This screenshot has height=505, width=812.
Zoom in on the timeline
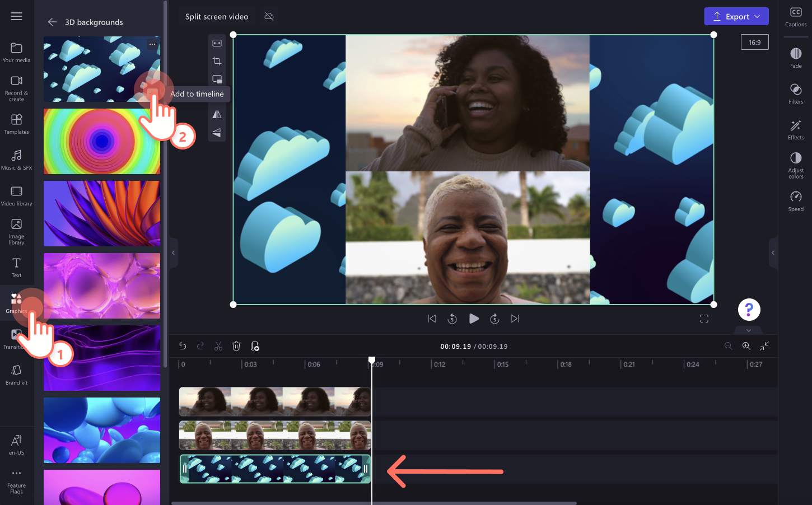click(x=746, y=345)
